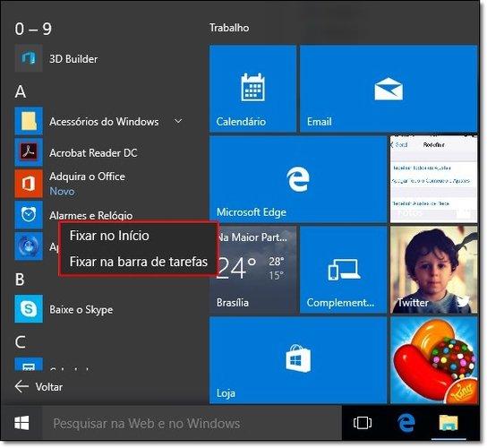Open the Adquira o Office icon
The width and height of the screenshot is (487, 448).
click(29, 184)
